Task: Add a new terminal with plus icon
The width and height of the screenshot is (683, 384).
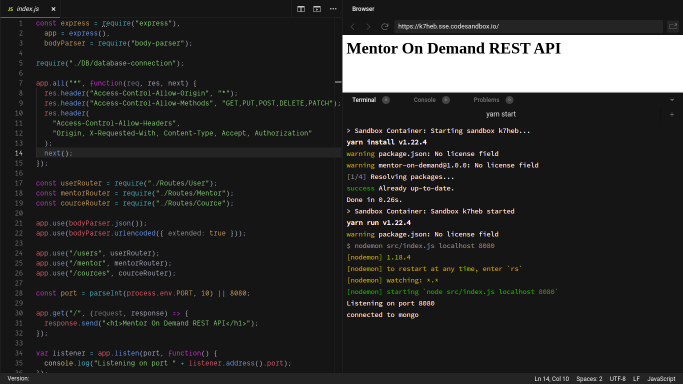Action: (672, 115)
